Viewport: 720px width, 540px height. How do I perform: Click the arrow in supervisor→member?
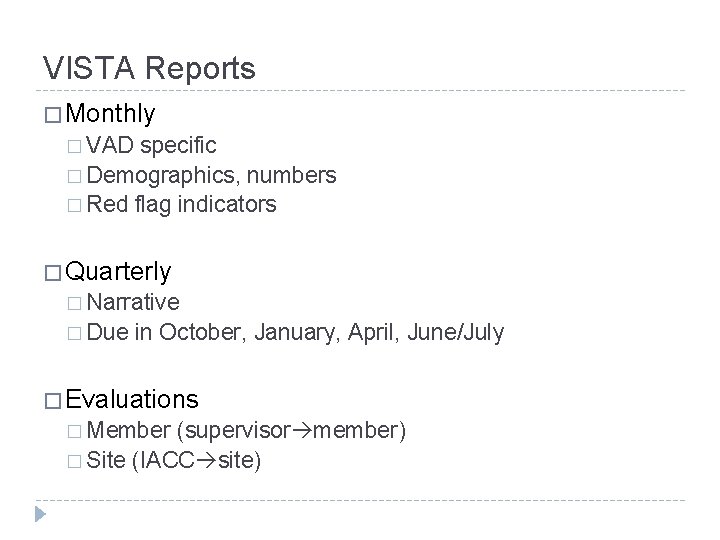coord(302,431)
